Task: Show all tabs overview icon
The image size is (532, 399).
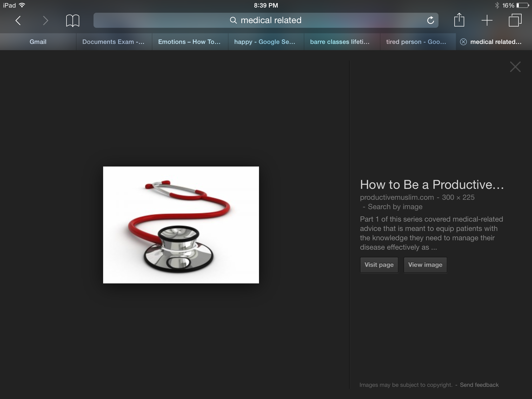Action: (515, 20)
